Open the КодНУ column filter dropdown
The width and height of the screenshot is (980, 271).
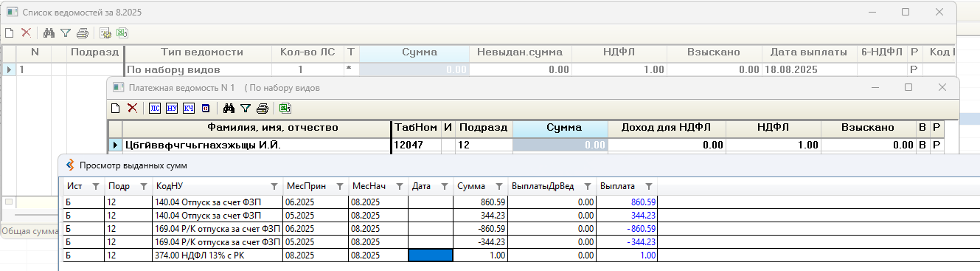(x=274, y=186)
